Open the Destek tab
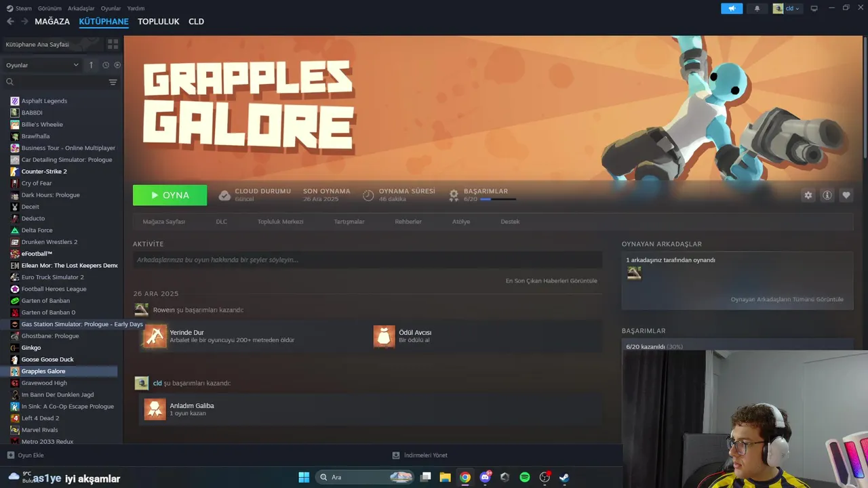 tap(510, 222)
